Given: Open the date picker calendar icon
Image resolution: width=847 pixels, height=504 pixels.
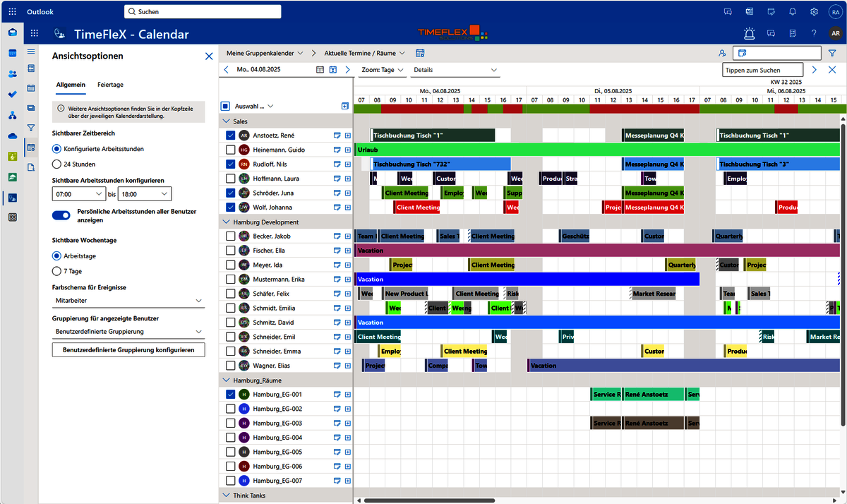Looking at the screenshot, I should click(x=320, y=70).
